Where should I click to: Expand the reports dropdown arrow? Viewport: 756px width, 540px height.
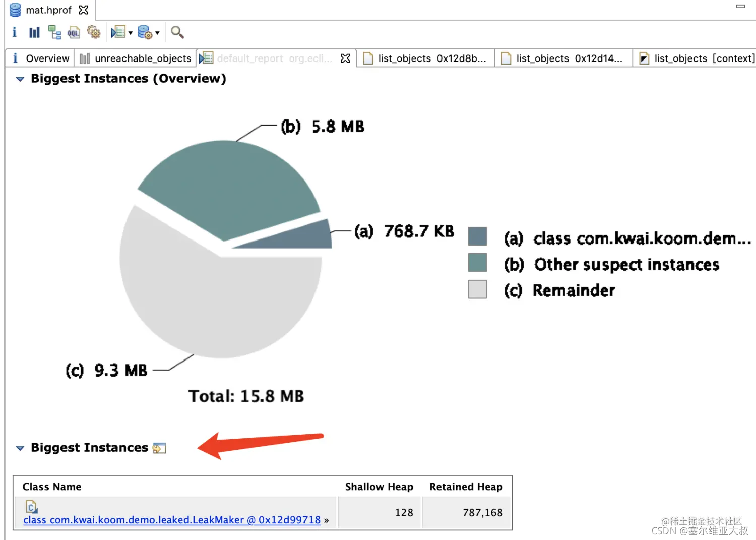(131, 33)
